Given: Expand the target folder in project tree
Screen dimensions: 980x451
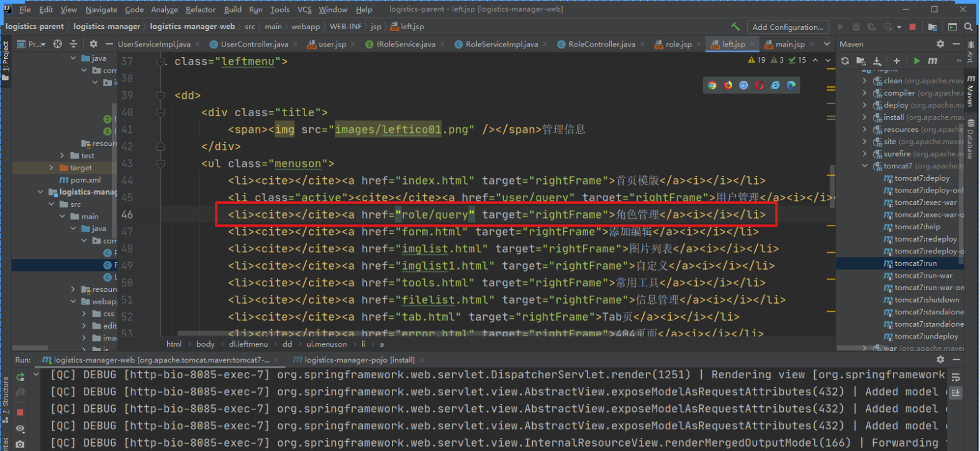Looking at the screenshot, I should pos(51,168).
